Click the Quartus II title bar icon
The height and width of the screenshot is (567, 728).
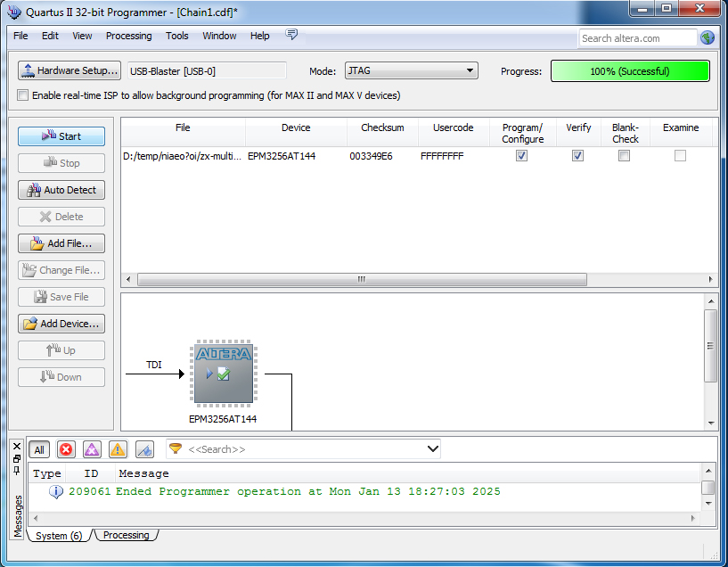click(14, 12)
